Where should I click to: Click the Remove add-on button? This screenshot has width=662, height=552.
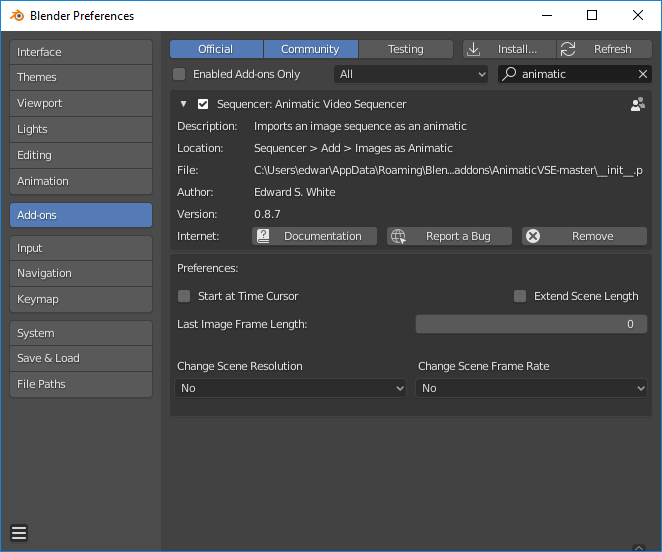point(584,236)
